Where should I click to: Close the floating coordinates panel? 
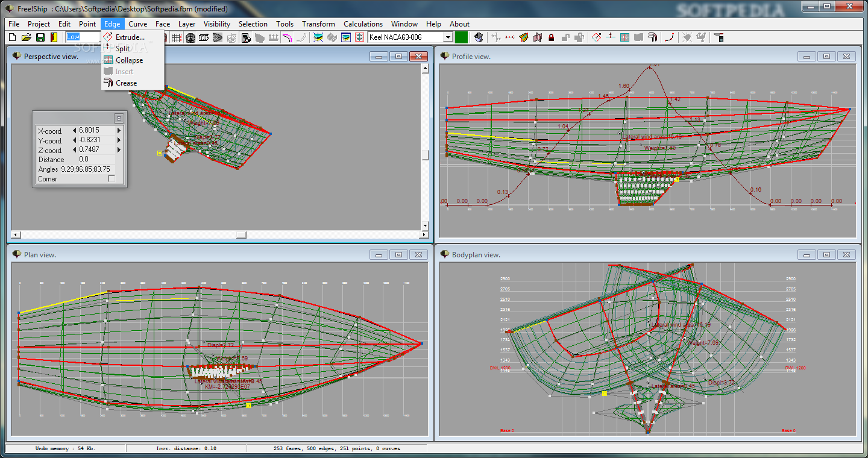(x=119, y=119)
